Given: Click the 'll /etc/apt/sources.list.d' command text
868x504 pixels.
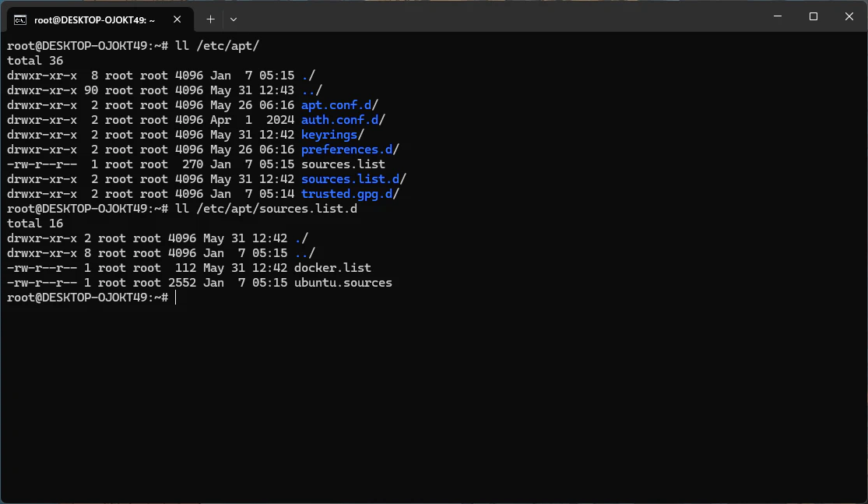Looking at the screenshot, I should 266,209.
